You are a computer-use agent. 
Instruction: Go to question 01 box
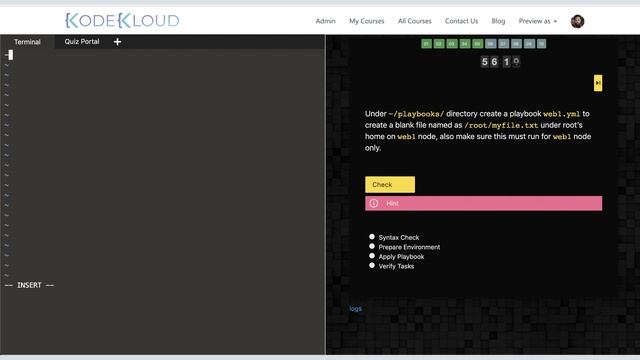point(426,44)
